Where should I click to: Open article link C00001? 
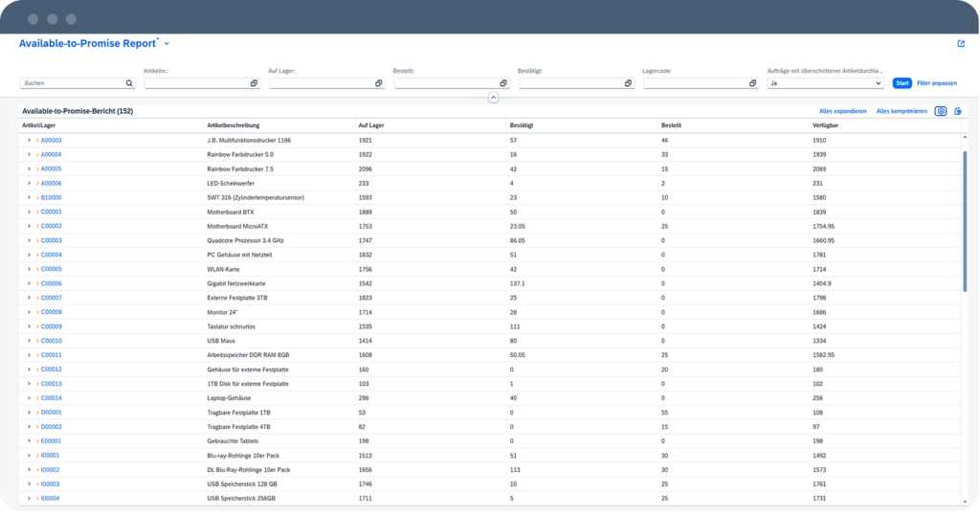tap(52, 212)
